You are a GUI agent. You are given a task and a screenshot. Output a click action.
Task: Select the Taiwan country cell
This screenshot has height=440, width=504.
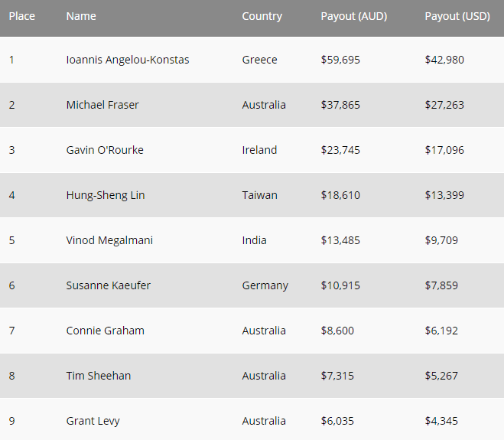point(259,195)
